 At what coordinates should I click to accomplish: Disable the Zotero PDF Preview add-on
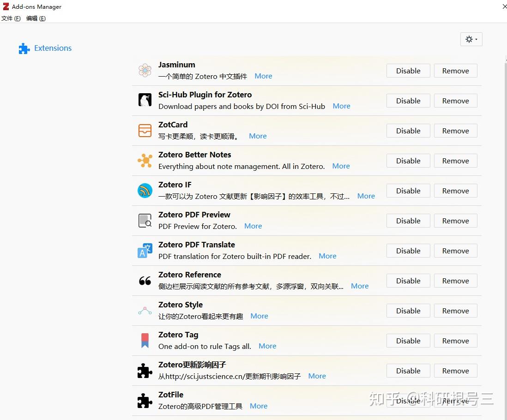click(408, 221)
